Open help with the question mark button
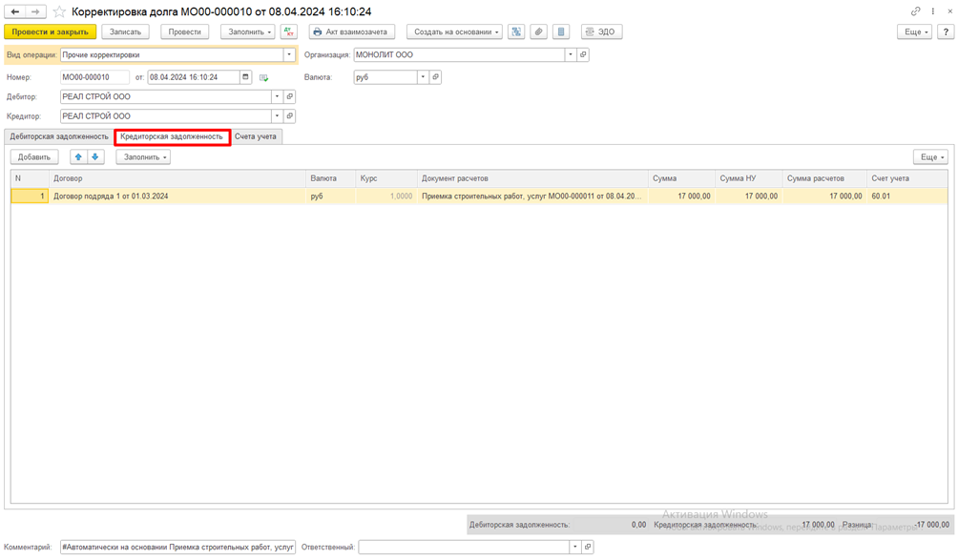958x560 pixels. click(946, 31)
